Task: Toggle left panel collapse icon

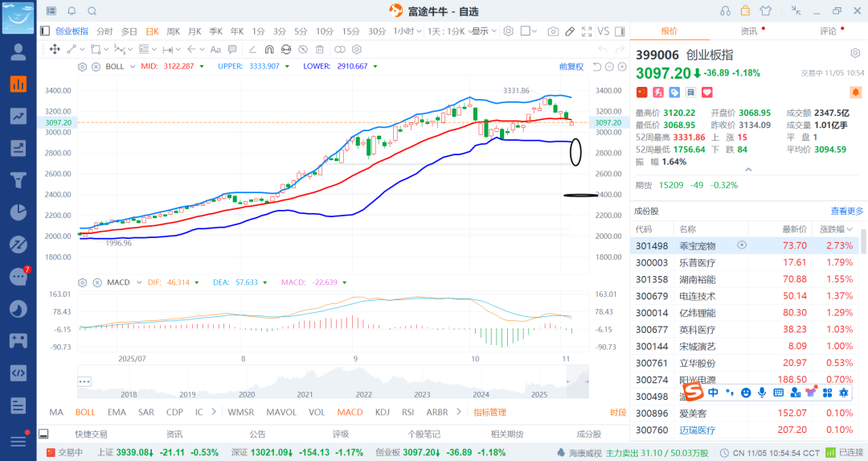Action: click(x=45, y=31)
